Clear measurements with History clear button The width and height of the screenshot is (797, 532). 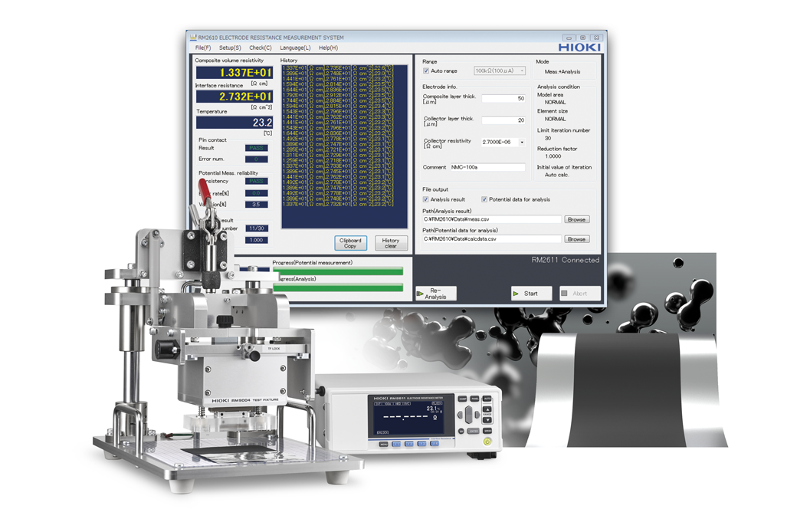tap(391, 243)
